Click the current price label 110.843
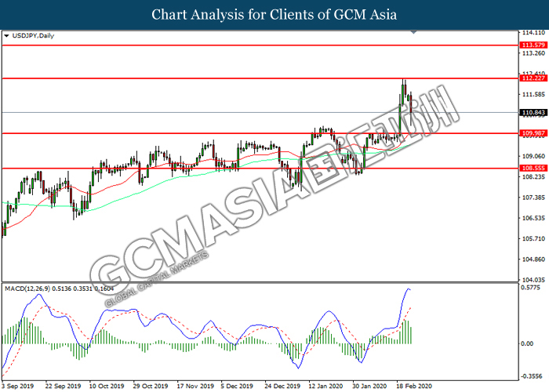The height and width of the screenshot is (392, 549). pyautogui.click(x=533, y=113)
